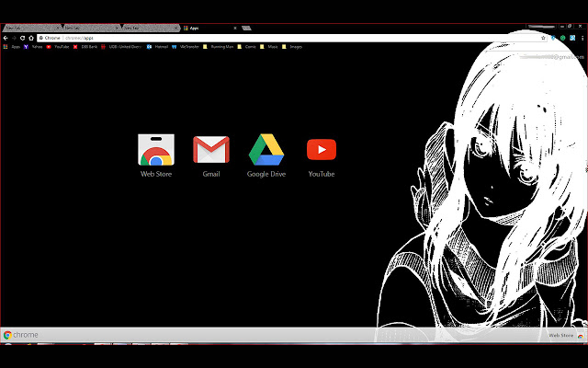This screenshot has height=368, width=588.
Task: Expand the Music bookmark folder
Action: coord(269,47)
